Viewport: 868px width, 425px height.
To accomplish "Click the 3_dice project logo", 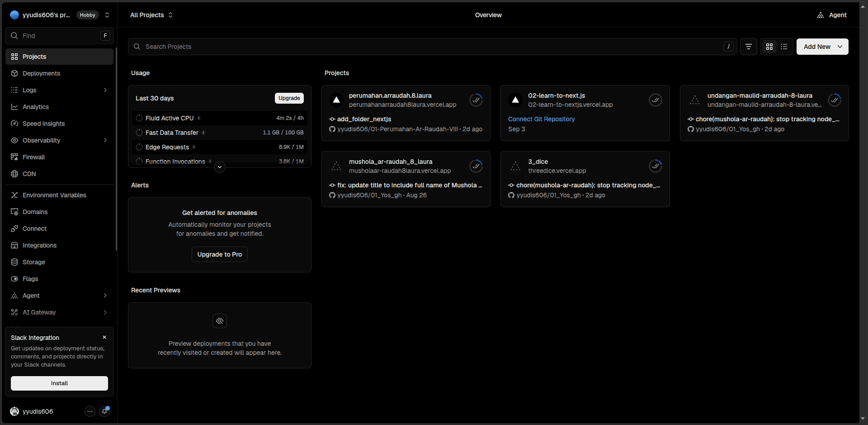I will 515,166.
